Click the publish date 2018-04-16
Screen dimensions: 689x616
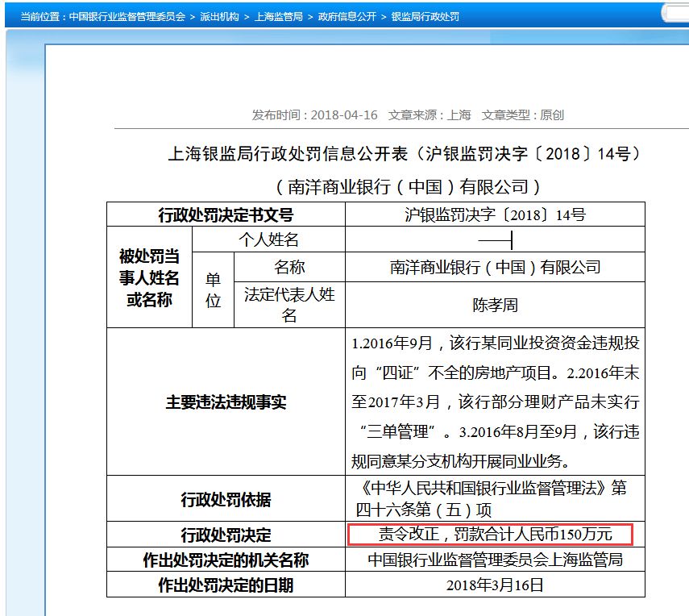343,115
